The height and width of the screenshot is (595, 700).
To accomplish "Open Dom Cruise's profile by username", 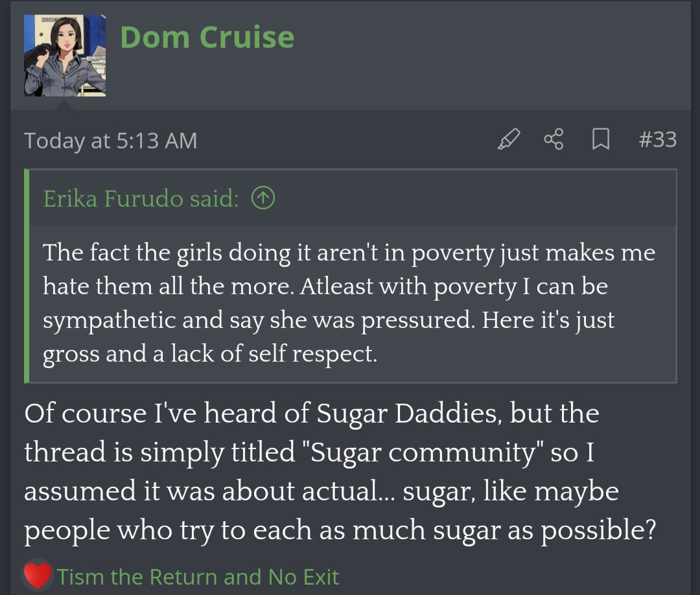I will pos(207,37).
